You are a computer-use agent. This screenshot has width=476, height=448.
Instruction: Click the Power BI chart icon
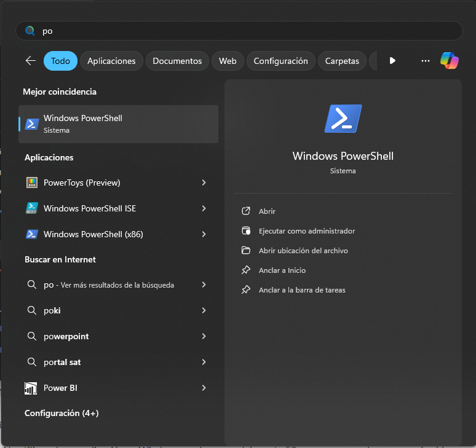coord(31,388)
